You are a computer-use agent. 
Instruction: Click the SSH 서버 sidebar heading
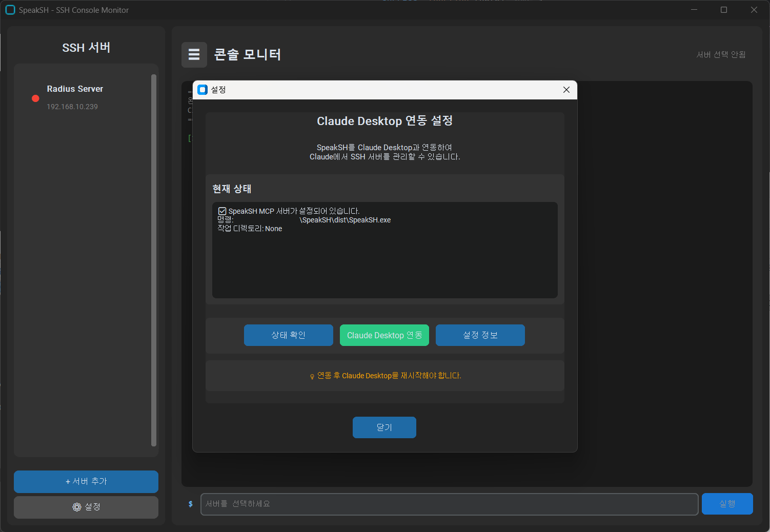click(x=86, y=48)
